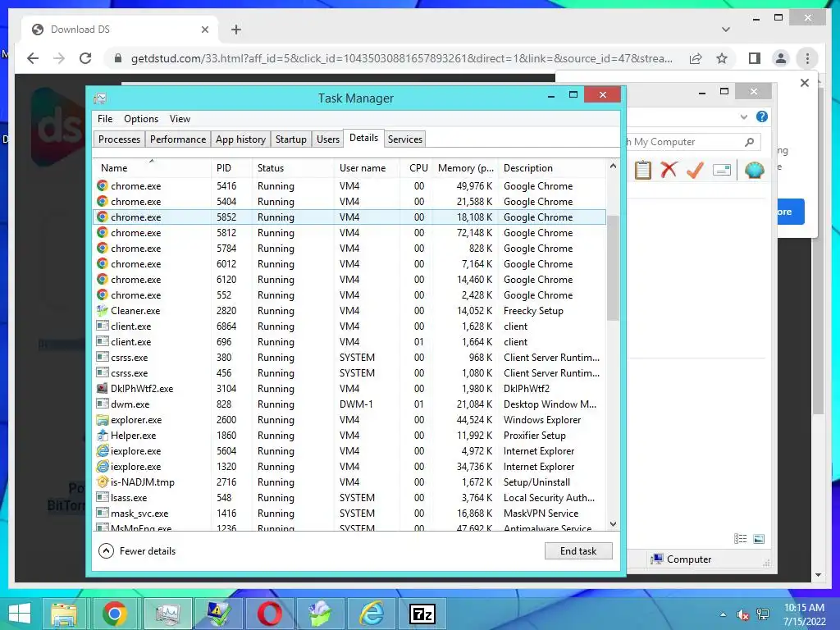840x630 pixels.
Task: Click the share icon in address bar
Action: (696, 58)
